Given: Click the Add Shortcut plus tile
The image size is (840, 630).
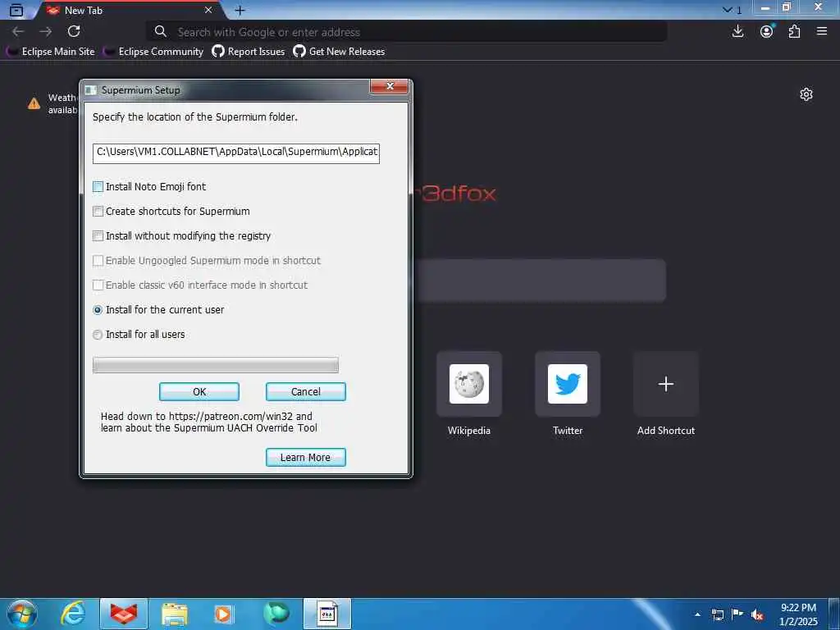Looking at the screenshot, I should (666, 384).
